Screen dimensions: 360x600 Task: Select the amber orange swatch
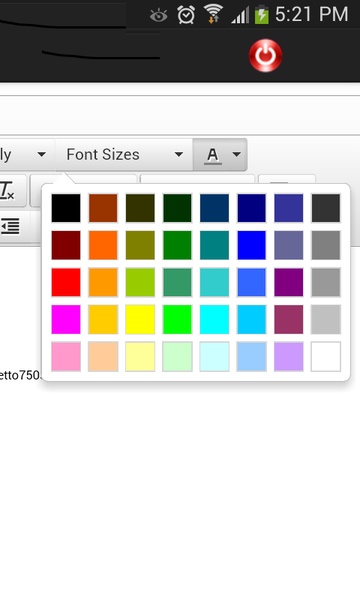click(x=103, y=282)
